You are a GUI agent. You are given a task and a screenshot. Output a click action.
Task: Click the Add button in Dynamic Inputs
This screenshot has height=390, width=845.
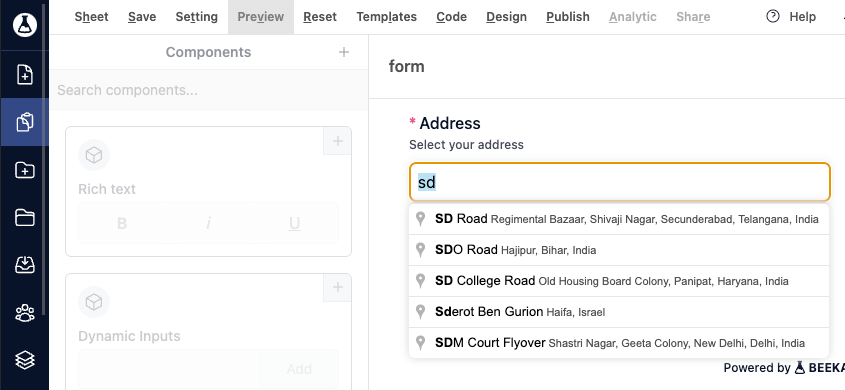(x=299, y=369)
